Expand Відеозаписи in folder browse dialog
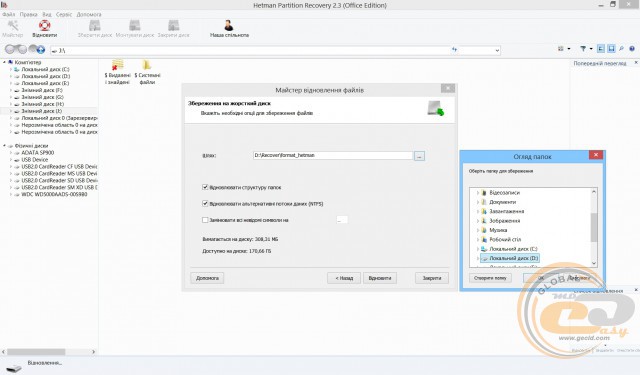The height and width of the screenshot is (375, 640). point(478,193)
